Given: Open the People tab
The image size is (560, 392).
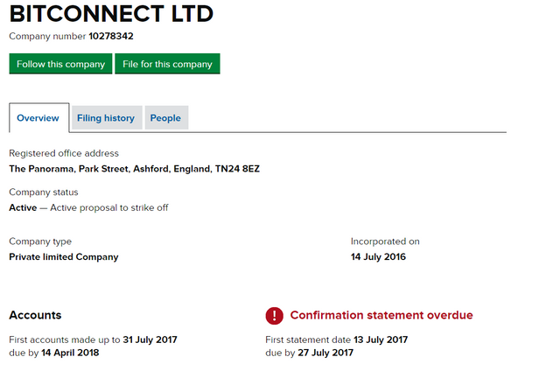Looking at the screenshot, I should click(x=165, y=118).
